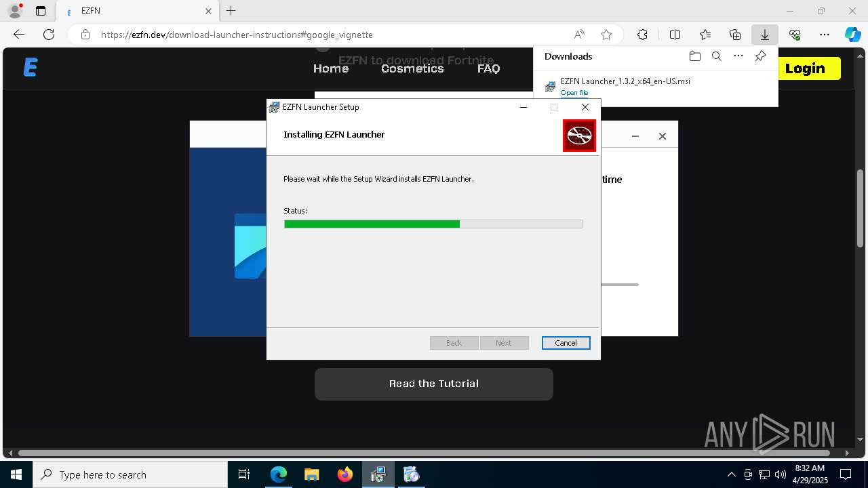
Task: Open Edge Settings and more menu
Action: point(825,35)
